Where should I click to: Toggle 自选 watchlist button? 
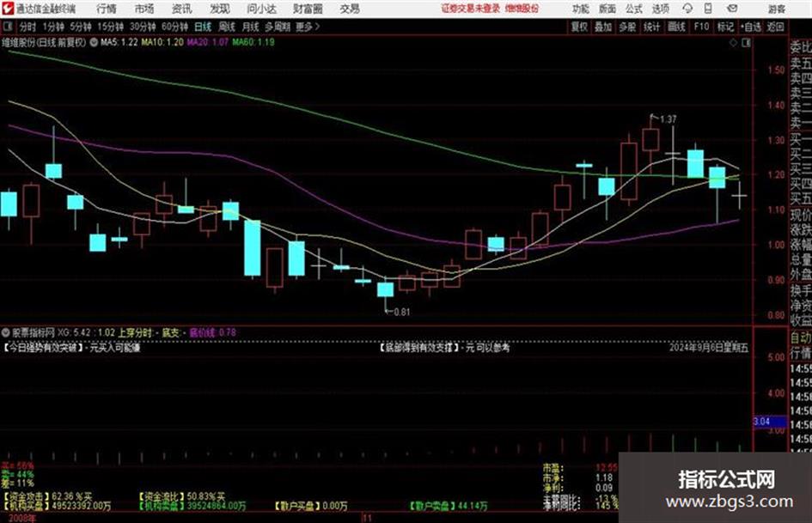[x=750, y=27]
